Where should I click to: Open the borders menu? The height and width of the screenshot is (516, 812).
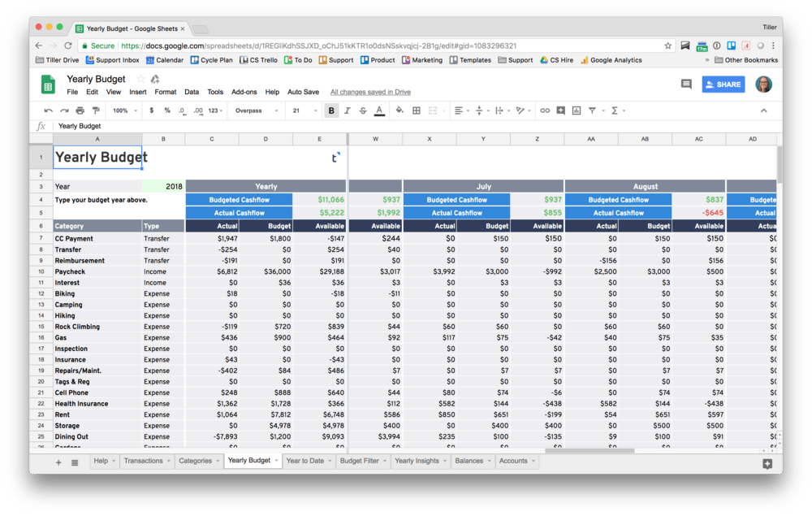click(416, 111)
